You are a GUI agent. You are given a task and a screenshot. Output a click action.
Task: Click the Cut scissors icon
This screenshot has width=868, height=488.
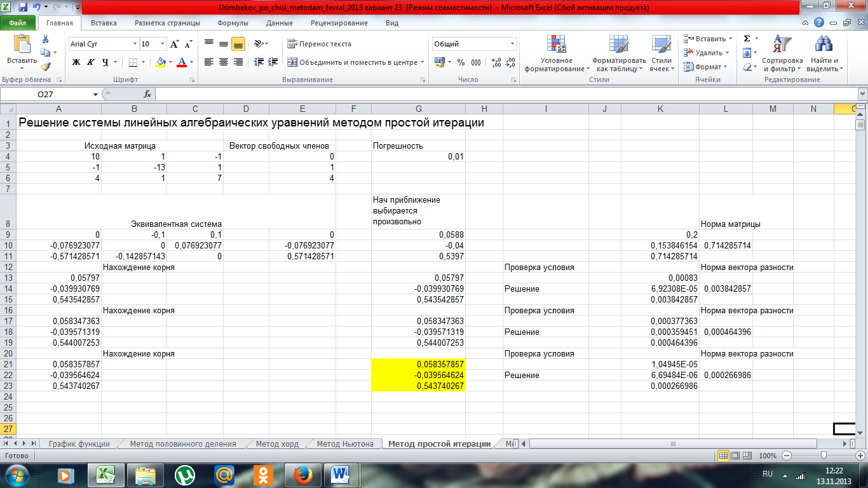coord(45,40)
